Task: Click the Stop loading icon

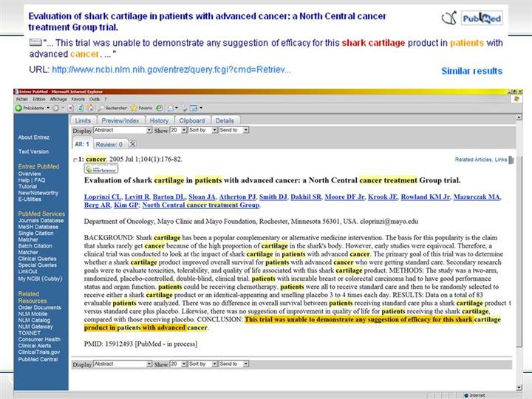Action: coord(70,108)
